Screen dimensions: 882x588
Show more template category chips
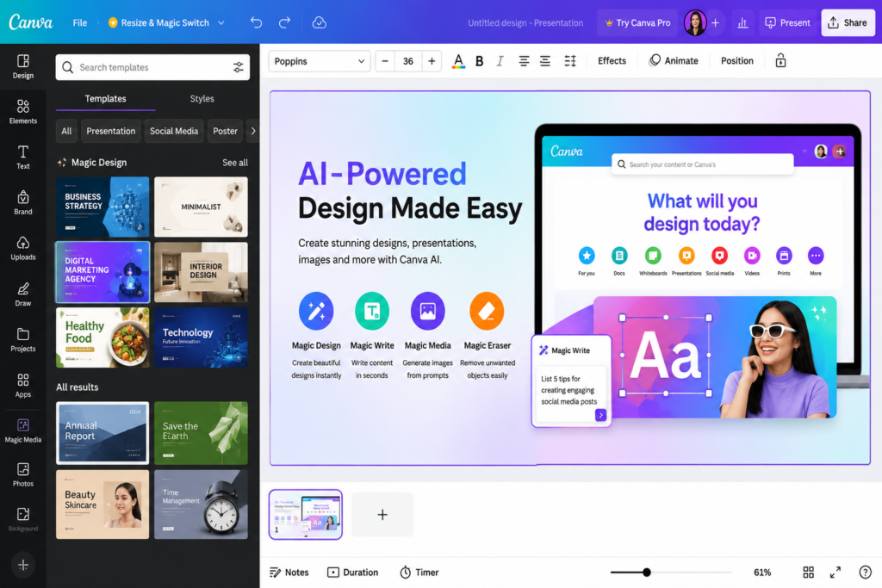click(253, 131)
